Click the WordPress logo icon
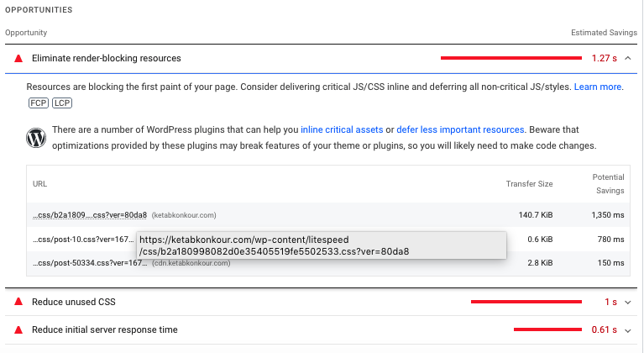Image resolution: width=644 pixels, height=353 pixels. point(36,138)
